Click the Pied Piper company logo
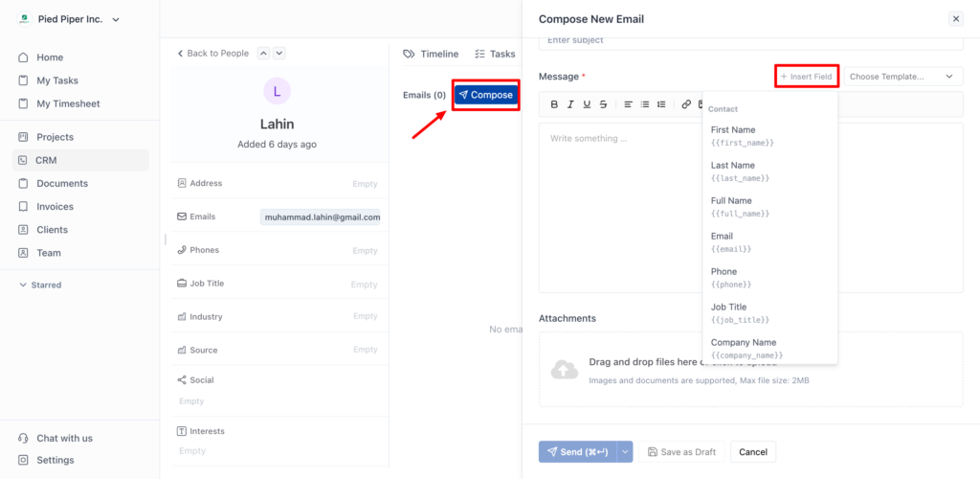The image size is (980, 479). (x=24, y=19)
